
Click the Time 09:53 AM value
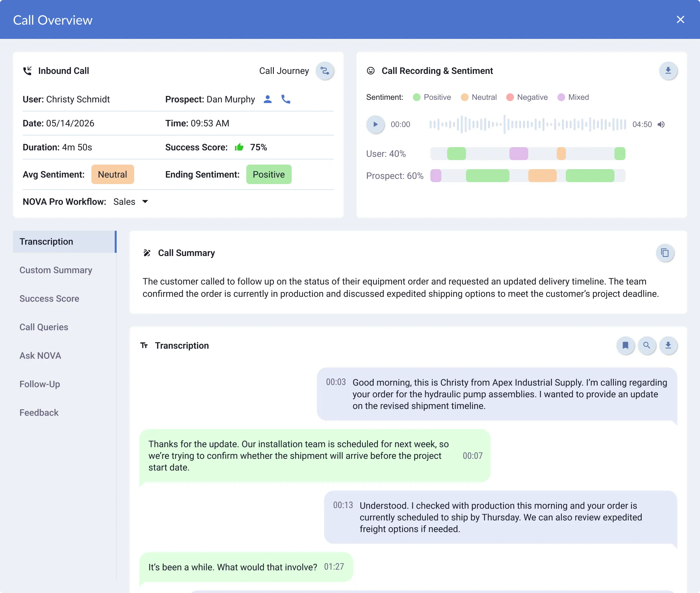click(210, 123)
